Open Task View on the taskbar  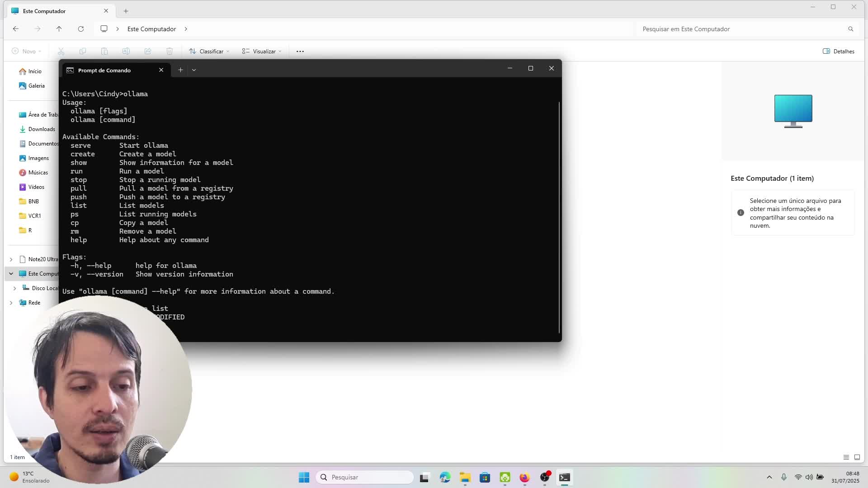click(x=424, y=477)
